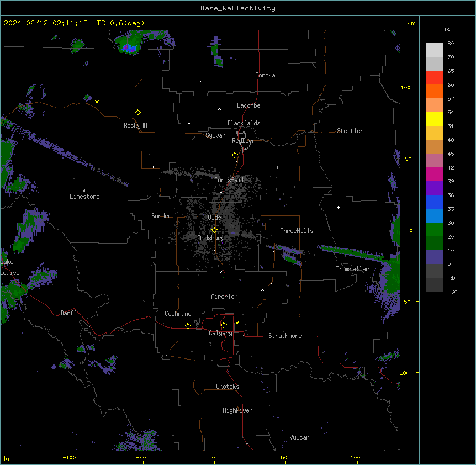476x465 pixels.
Task: Click the Base_Reflectivity title text
Action: [x=238, y=8]
